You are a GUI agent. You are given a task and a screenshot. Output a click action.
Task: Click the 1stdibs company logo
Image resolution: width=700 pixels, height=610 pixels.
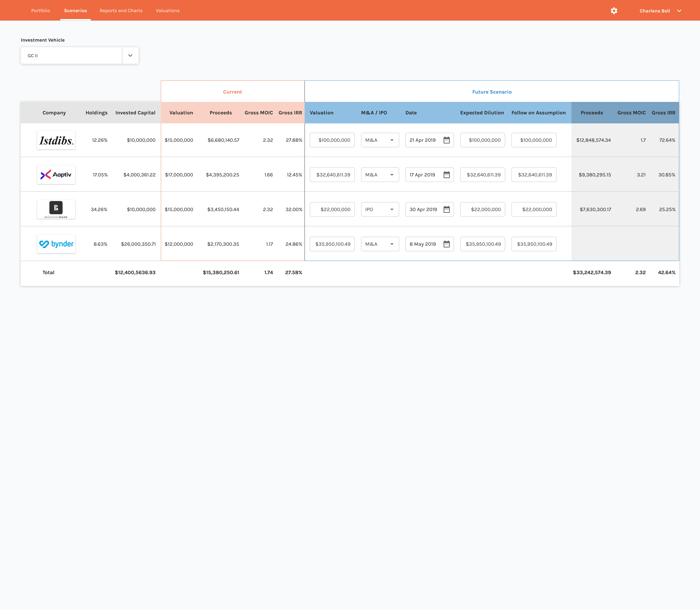56,140
